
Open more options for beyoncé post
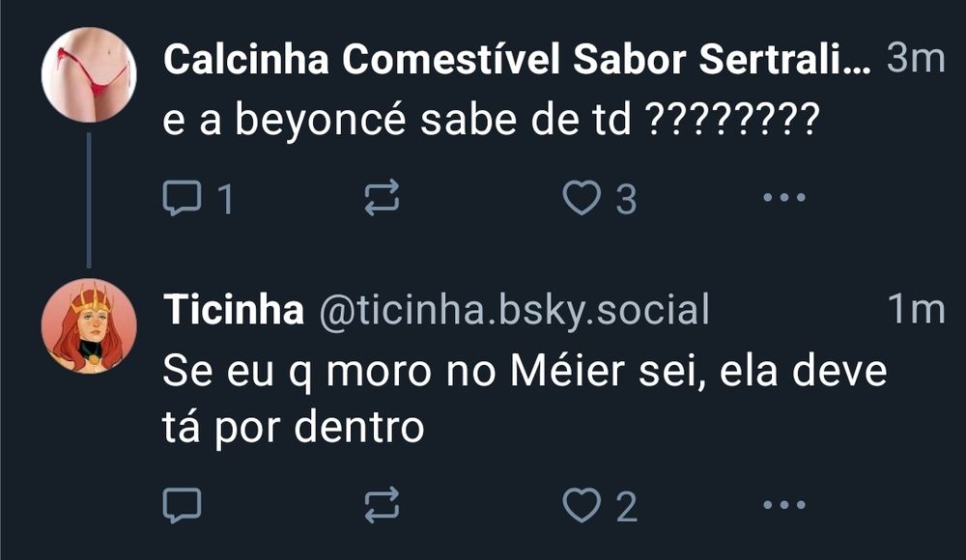click(783, 198)
